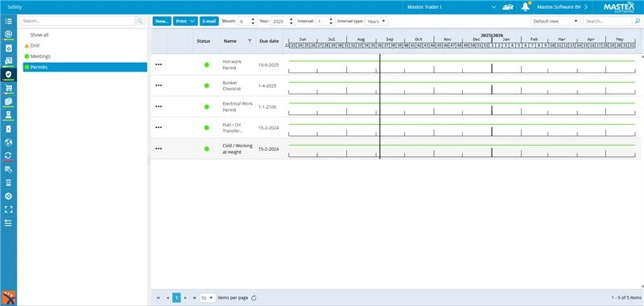The image size is (644, 306).
Task: Click the synchronize arrows sidebar icon
Action: (x=8, y=155)
